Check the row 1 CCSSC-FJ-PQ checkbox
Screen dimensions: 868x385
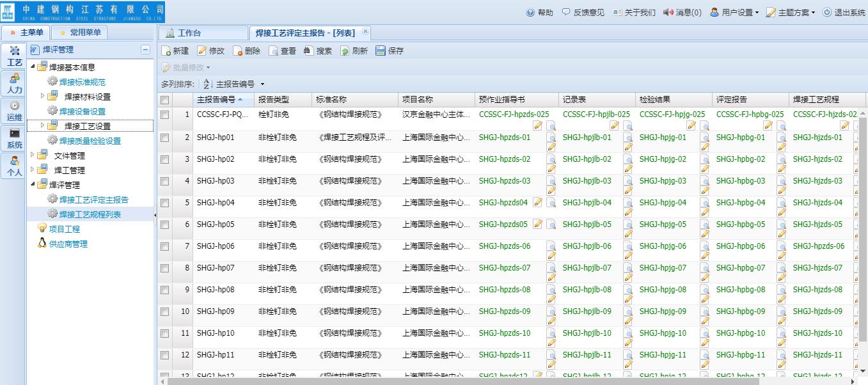click(x=164, y=115)
